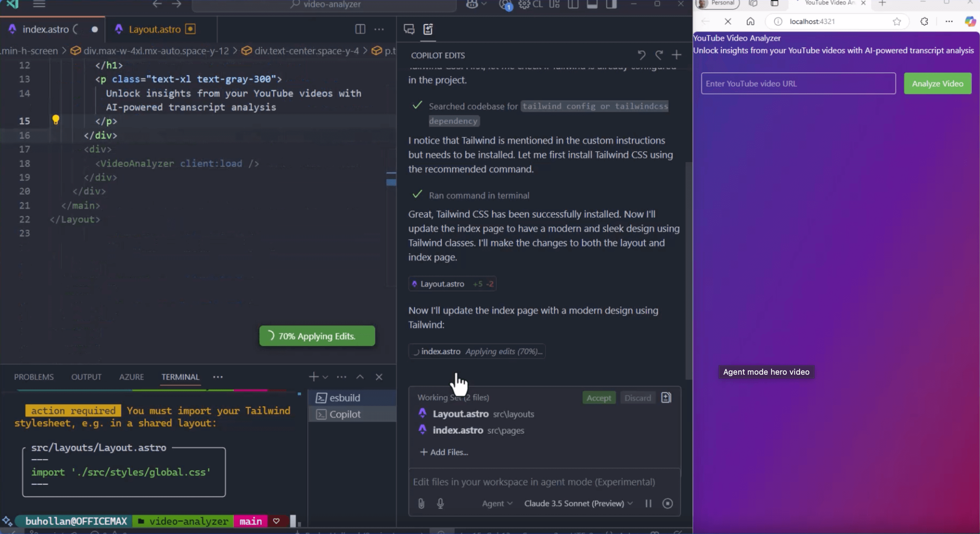Image resolution: width=980 pixels, height=534 pixels.
Task: Go to browser home page
Action: (750, 21)
